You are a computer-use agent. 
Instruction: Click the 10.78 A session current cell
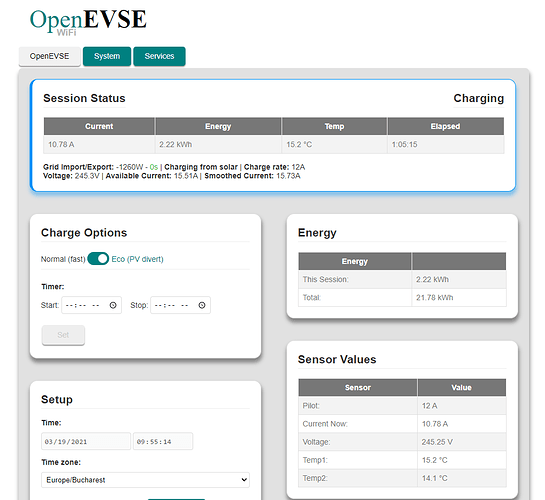[99, 144]
